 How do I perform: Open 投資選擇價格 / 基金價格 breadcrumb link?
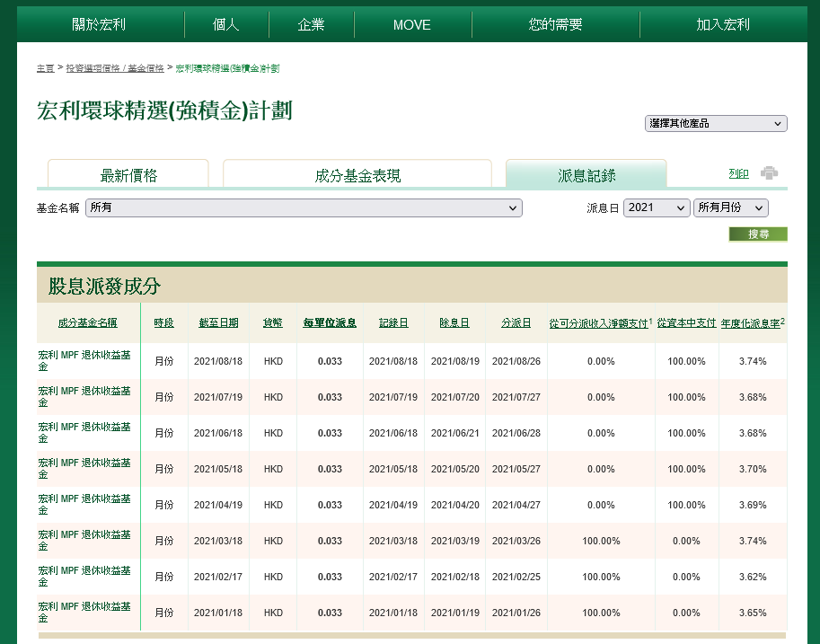pos(115,68)
